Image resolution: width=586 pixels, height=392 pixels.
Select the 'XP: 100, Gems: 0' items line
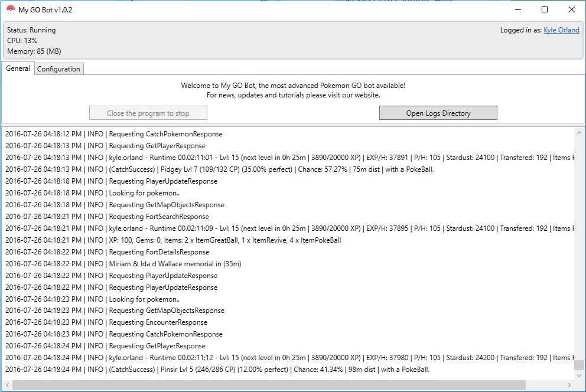[173, 240]
